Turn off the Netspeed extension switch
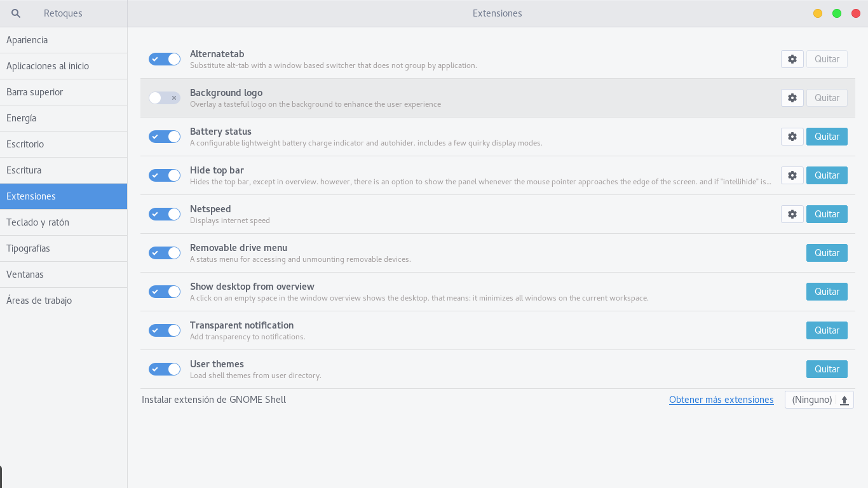868x488 pixels. (x=165, y=214)
